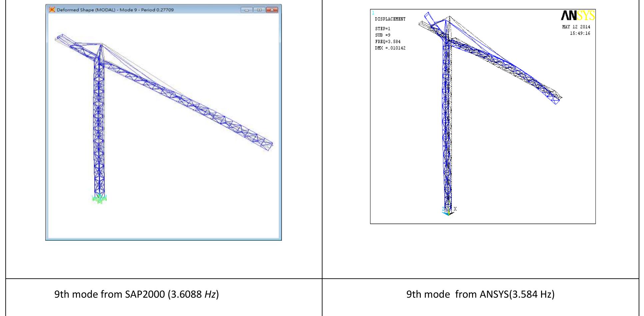Click the 'DISPLACEMENT' label in ANSYS plot
This screenshot has width=644, height=316.
[x=390, y=19]
